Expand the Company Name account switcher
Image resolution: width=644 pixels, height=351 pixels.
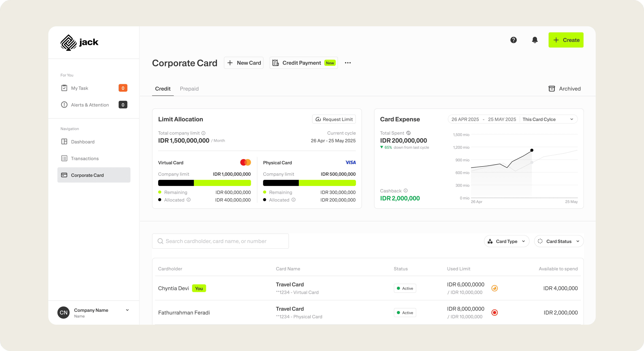click(x=127, y=310)
